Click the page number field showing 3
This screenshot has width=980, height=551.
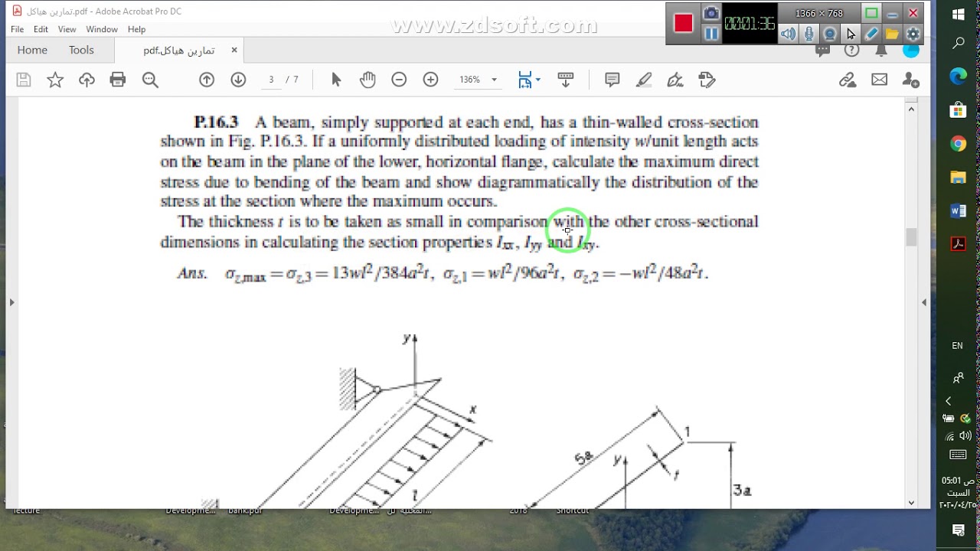pos(271,80)
